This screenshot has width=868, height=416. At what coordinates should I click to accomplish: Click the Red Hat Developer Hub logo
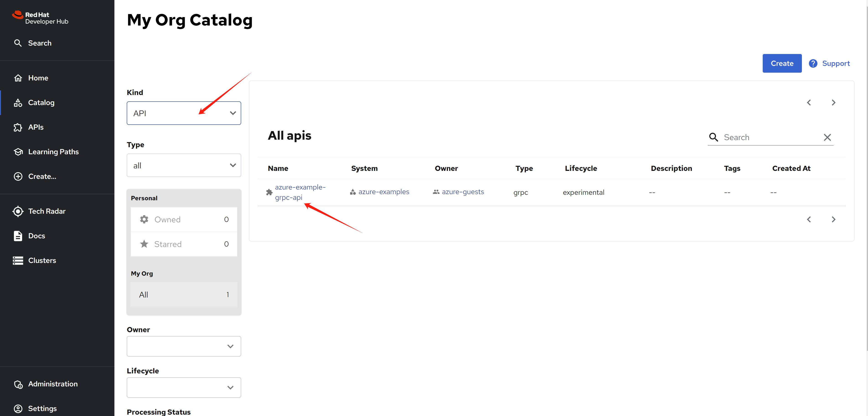40,18
